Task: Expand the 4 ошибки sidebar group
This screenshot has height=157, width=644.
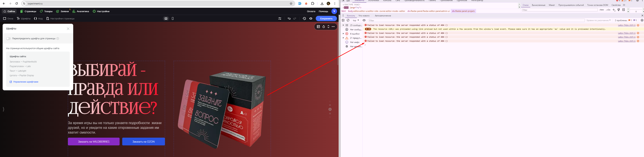Action: tap(343, 34)
